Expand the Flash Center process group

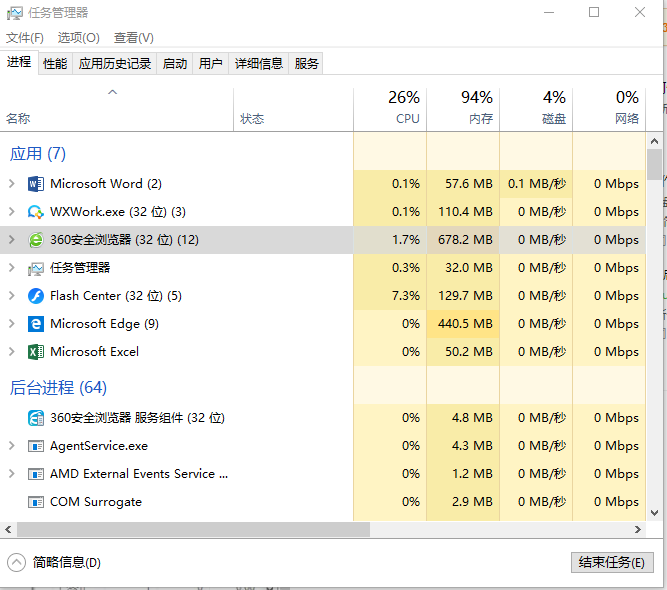pyautogui.click(x=12, y=296)
